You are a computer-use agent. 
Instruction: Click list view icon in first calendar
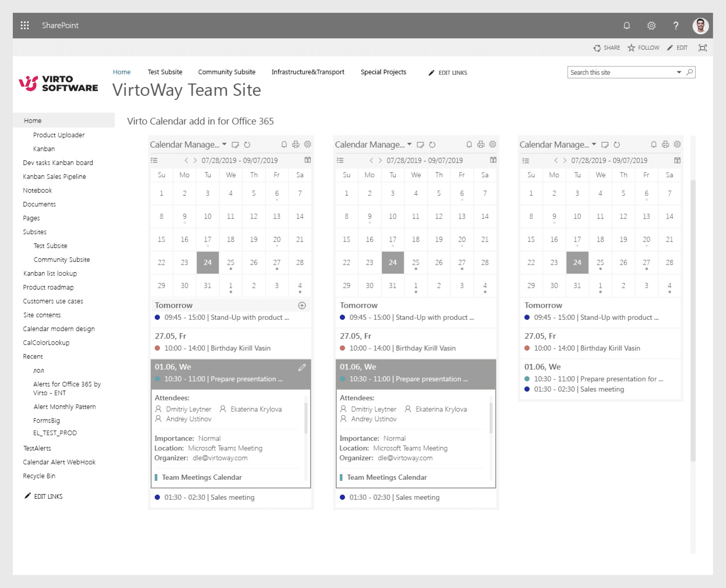(154, 160)
